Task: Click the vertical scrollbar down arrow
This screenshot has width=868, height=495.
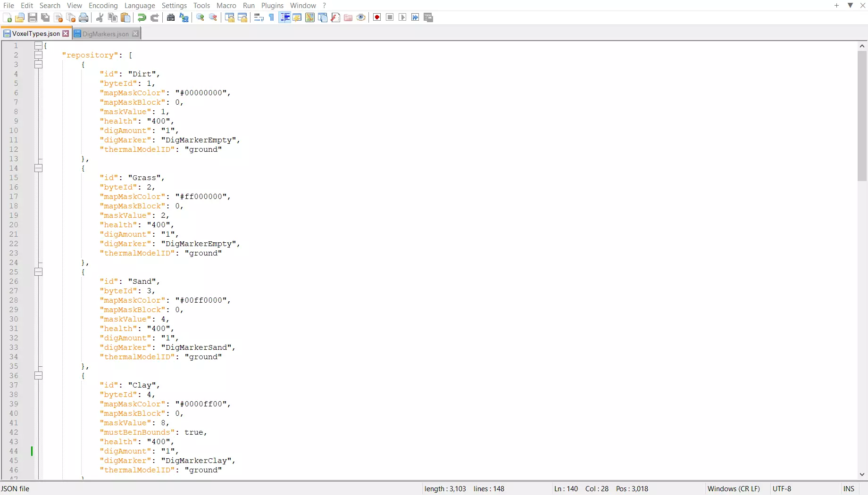Action: click(x=862, y=475)
